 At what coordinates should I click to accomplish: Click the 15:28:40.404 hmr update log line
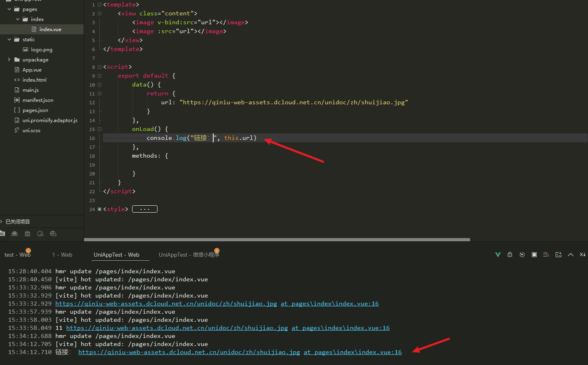point(92,271)
